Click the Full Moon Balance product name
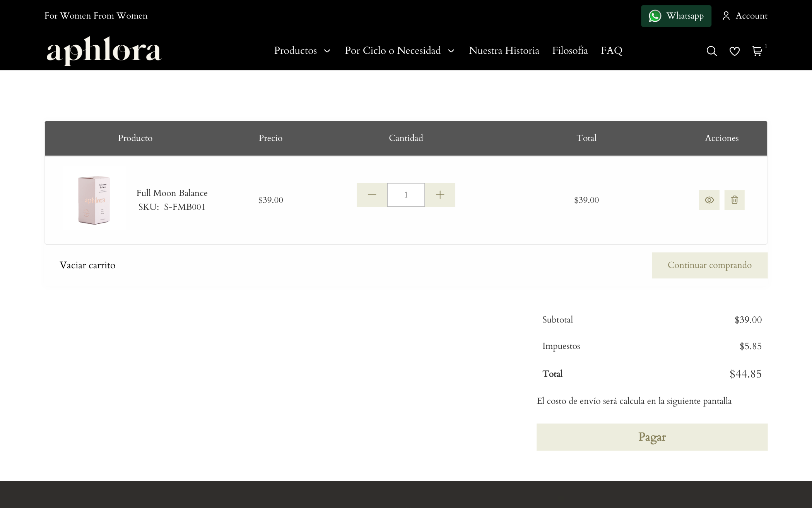Screen dimensions: 812x508 [172, 193]
